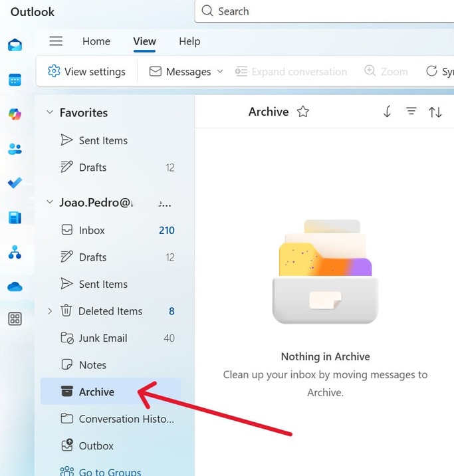Click the Zoom magnifier button
The width and height of the screenshot is (454, 476).
[386, 71]
